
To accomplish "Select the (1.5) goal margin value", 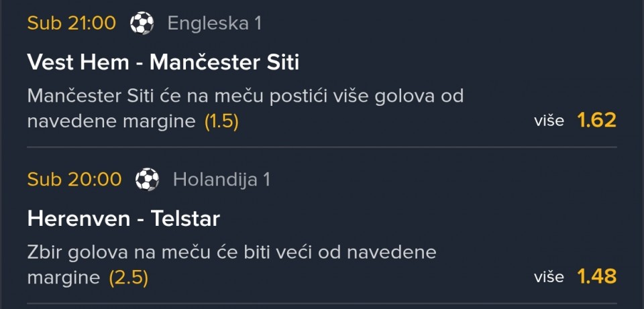I will (x=221, y=122).
